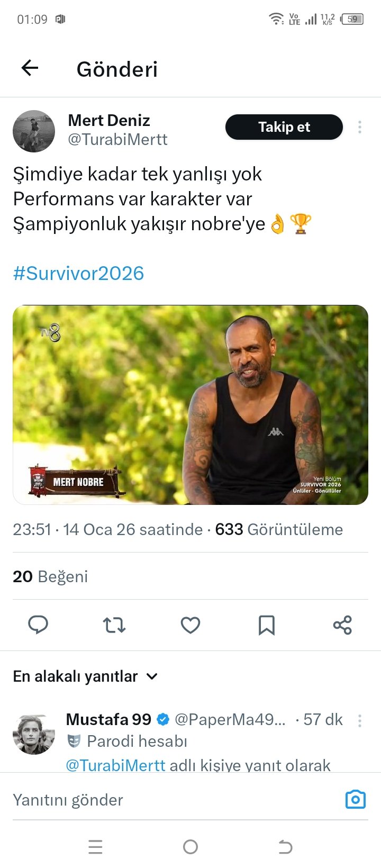Open post options three-dot menu
The height and width of the screenshot is (868, 381).
point(360,127)
